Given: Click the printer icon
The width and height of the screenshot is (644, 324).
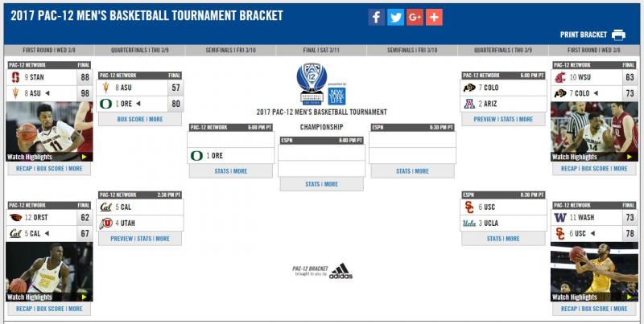Looking at the screenshot, I should (618, 35).
